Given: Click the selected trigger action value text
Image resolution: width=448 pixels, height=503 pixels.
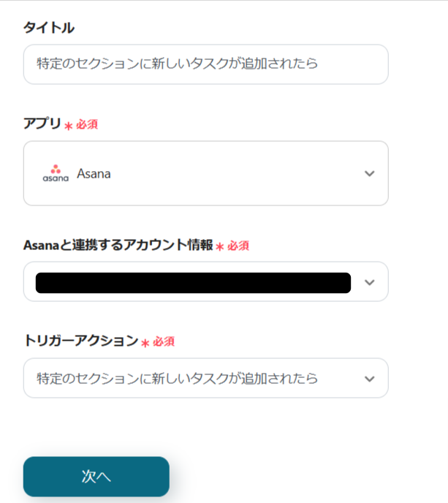Looking at the screenshot, I should [178, 379].
